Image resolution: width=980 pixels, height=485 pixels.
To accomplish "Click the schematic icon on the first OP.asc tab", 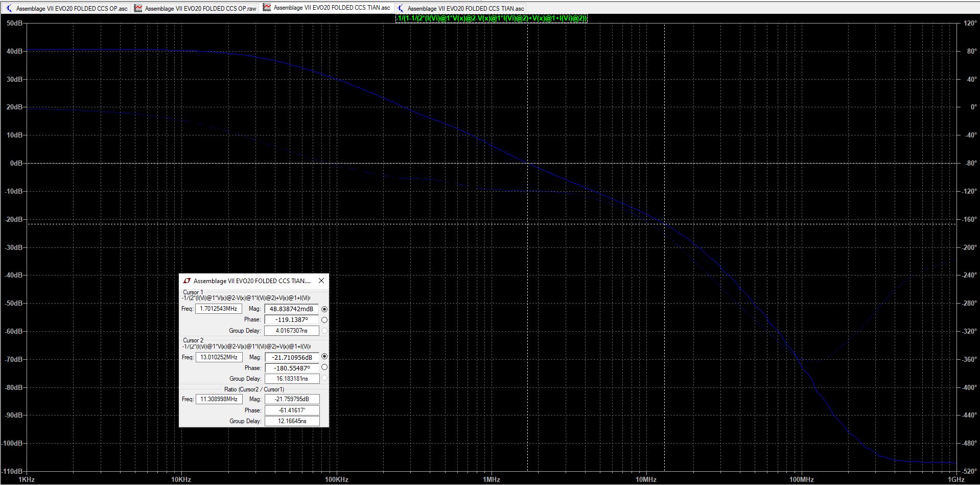I will [x=9, y=8].
